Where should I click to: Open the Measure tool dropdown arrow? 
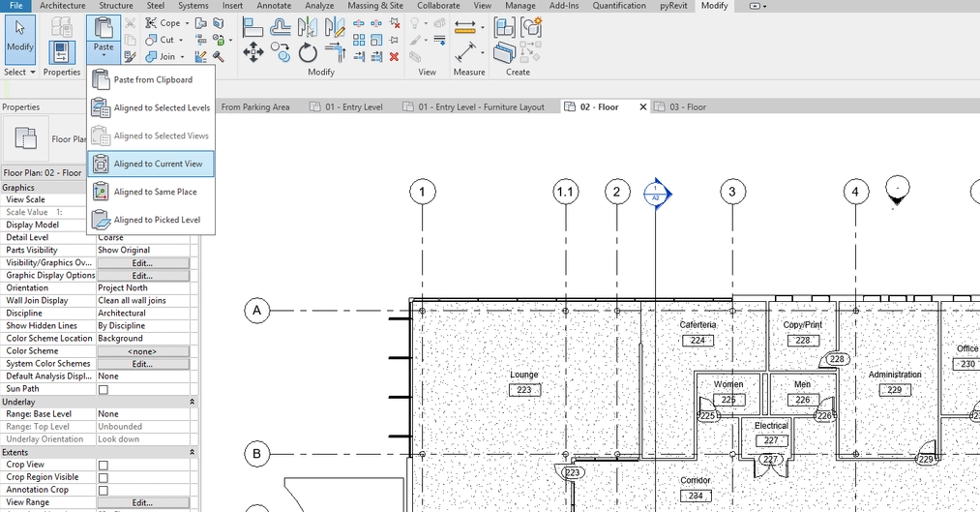(482, 27)
